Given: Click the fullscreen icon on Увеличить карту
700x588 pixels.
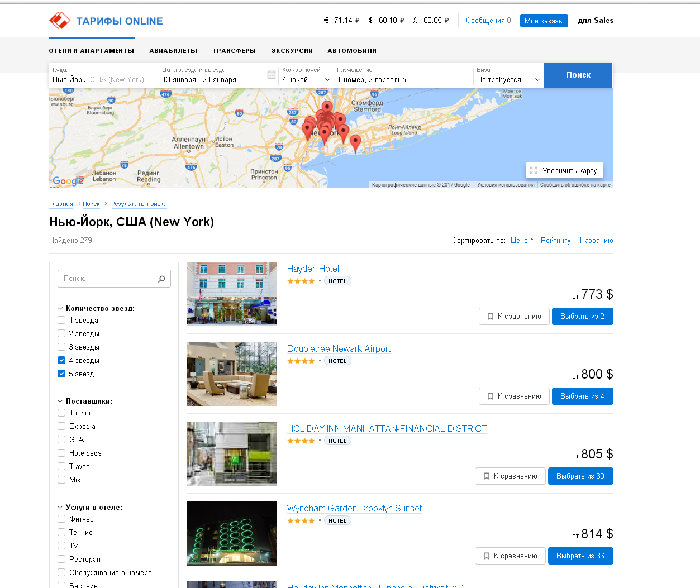Looking at the screenshot, I should [534, 170].
